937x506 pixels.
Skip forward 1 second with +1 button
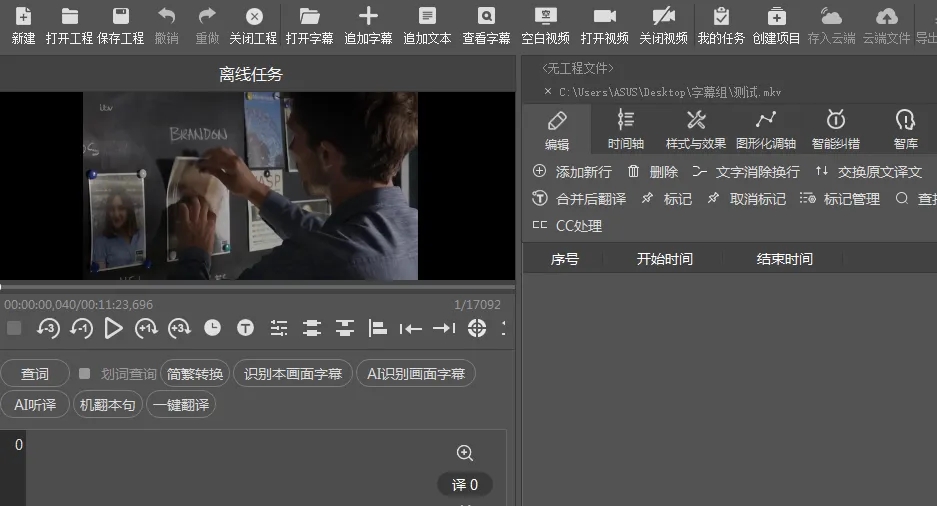tap(146, 328)
